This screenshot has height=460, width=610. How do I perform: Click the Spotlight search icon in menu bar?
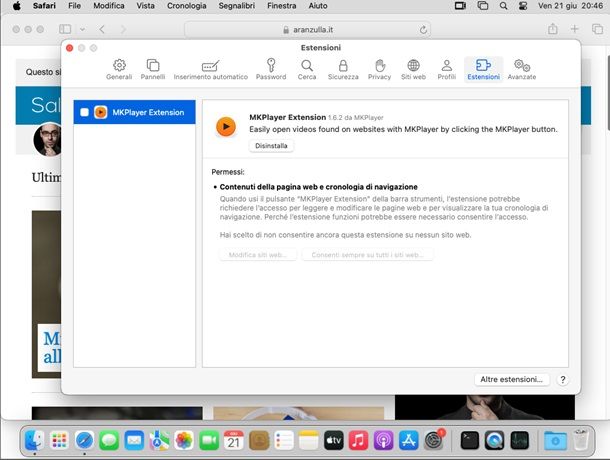503,6
